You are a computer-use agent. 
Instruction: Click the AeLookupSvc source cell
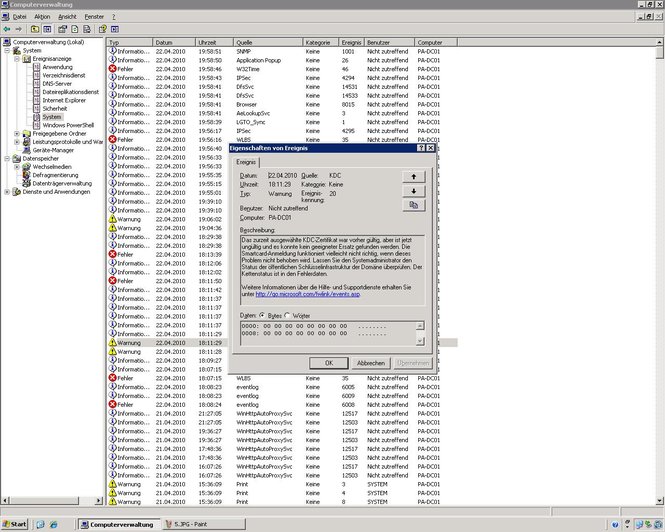(x=253, y=113)
